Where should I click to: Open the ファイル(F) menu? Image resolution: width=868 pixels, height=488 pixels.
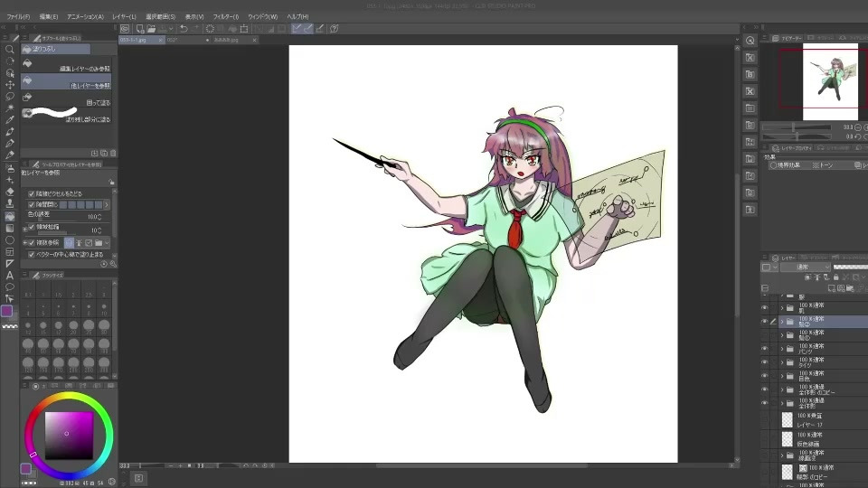18,16
